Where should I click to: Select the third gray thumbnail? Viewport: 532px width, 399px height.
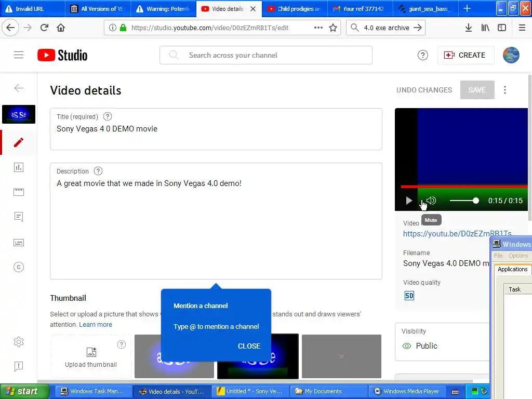[341, 356]
